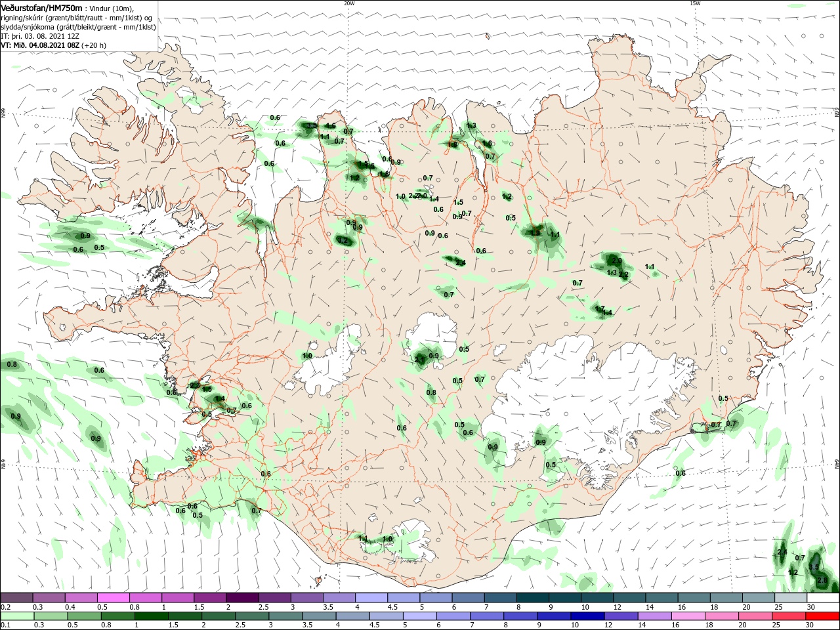Pick the teal-grey 14 swatch in snow scale

tap(661, 598)
